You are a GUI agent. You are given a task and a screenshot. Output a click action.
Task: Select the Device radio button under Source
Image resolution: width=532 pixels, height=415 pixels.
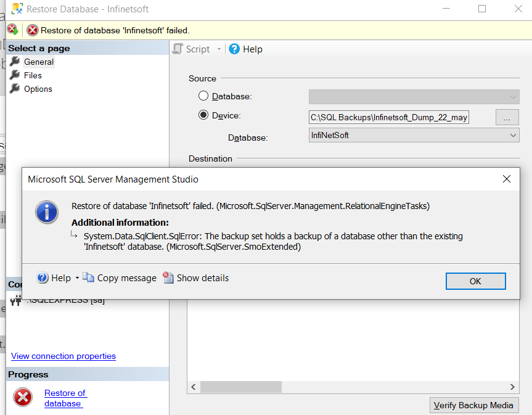204,115
